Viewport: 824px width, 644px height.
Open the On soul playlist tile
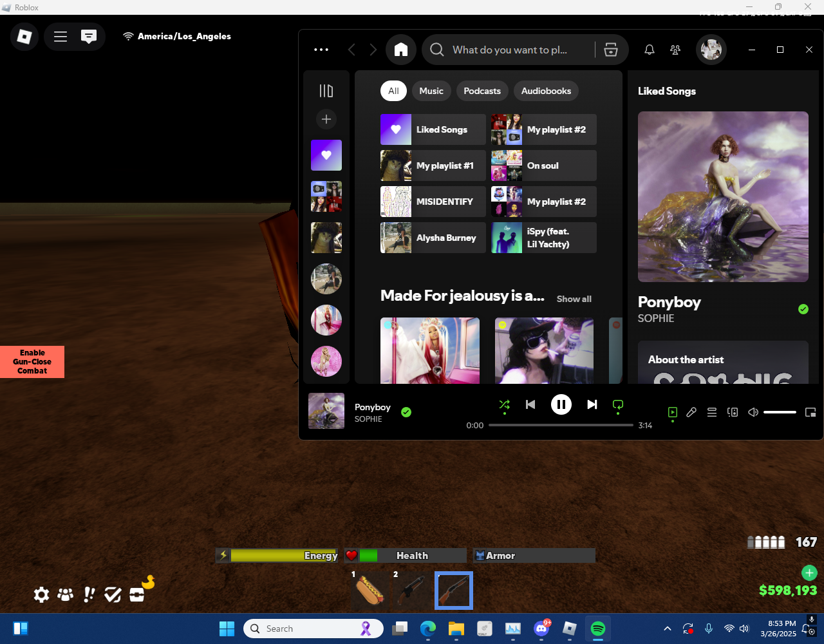click(544, 166)
